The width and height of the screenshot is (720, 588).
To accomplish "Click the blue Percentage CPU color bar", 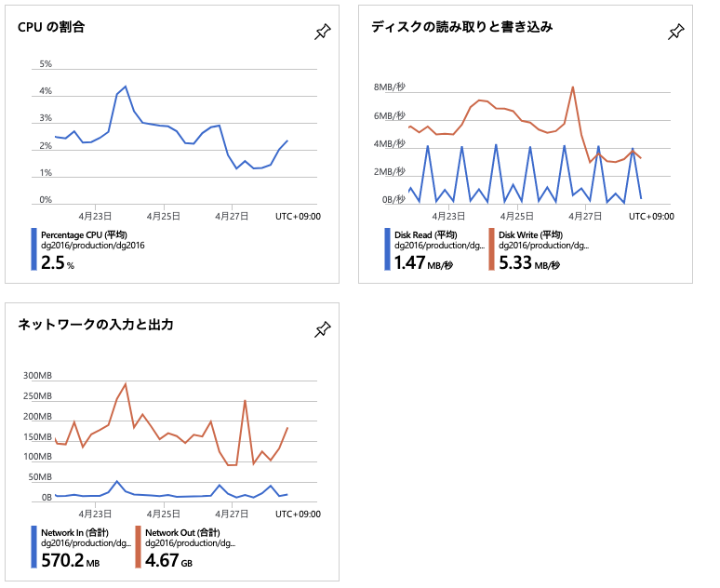I will pos(34,250).
